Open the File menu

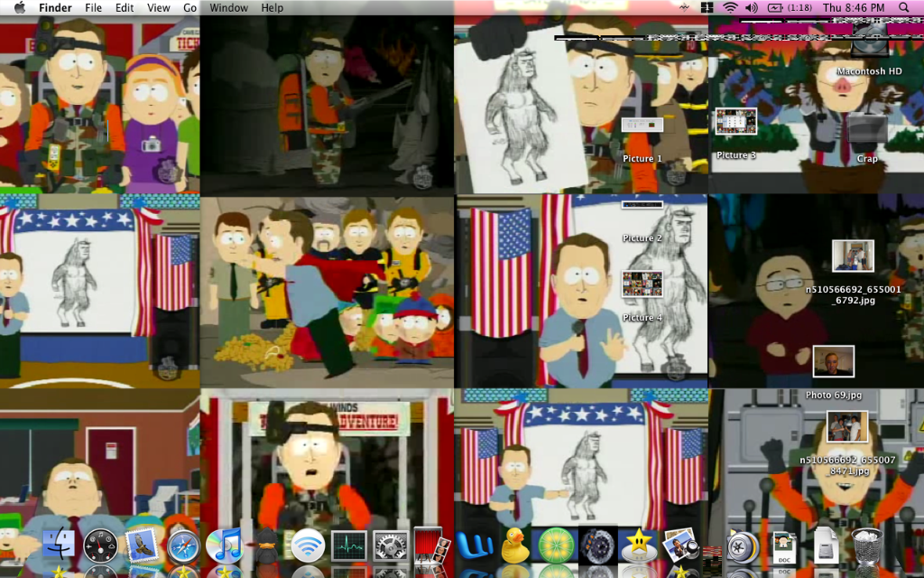[x=93, y=7]
